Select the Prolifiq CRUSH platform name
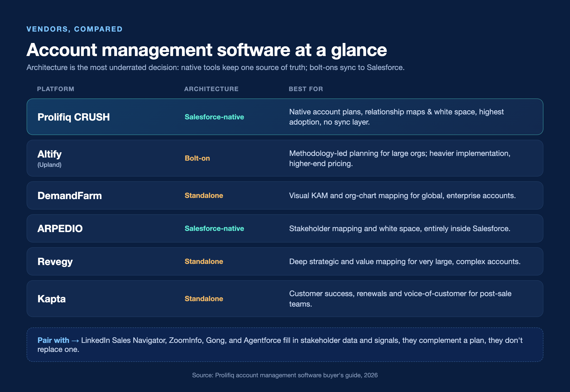 tap(73, 117)
